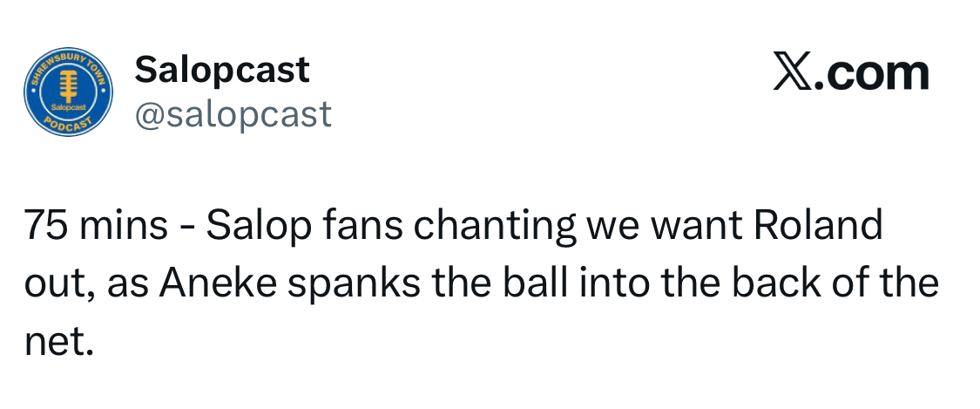
Task: Open the Salopcast display name
Action: [222, 70]
